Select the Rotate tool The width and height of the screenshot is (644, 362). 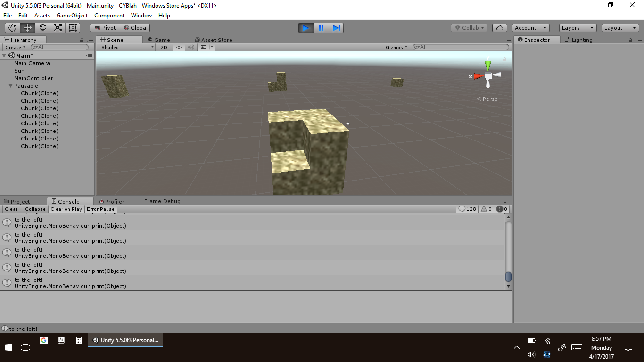coord(42,28)
